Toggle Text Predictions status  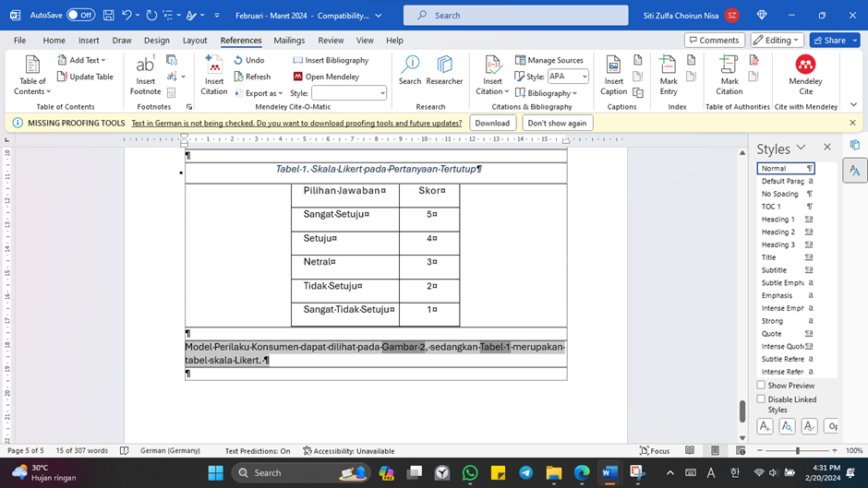[258, 451]
